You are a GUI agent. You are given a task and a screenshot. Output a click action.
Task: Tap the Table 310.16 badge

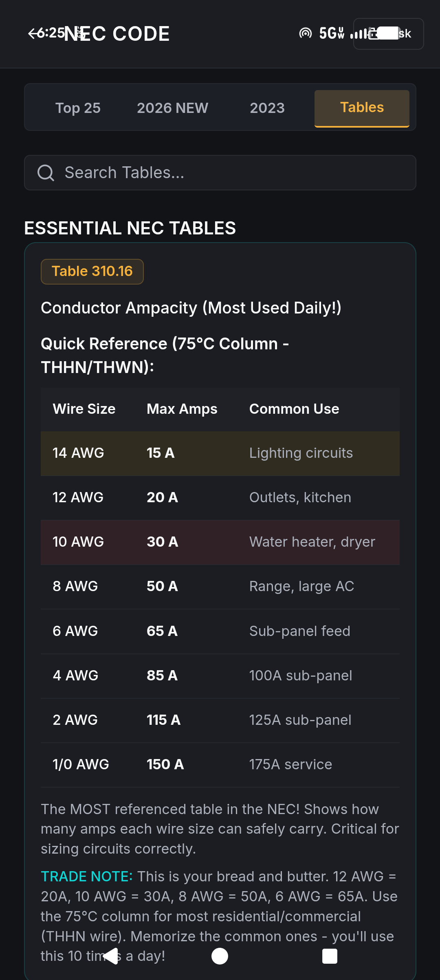pyautogui.click(x=92, y=271)
